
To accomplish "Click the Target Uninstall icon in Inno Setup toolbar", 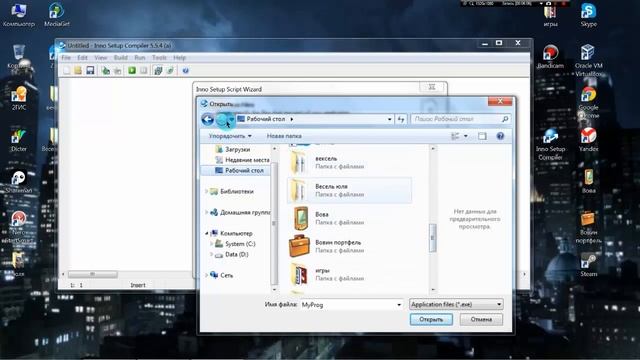I will [x=170, y=71].
